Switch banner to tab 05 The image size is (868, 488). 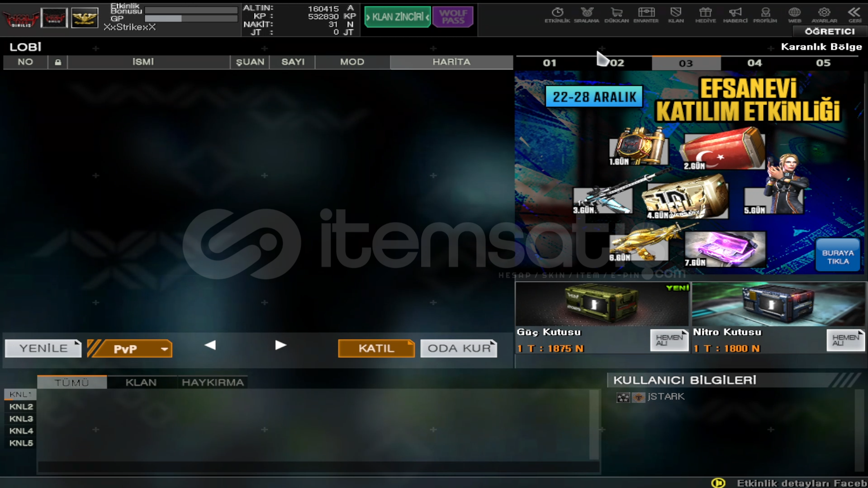pyautogui.click(x=823, y=63)
